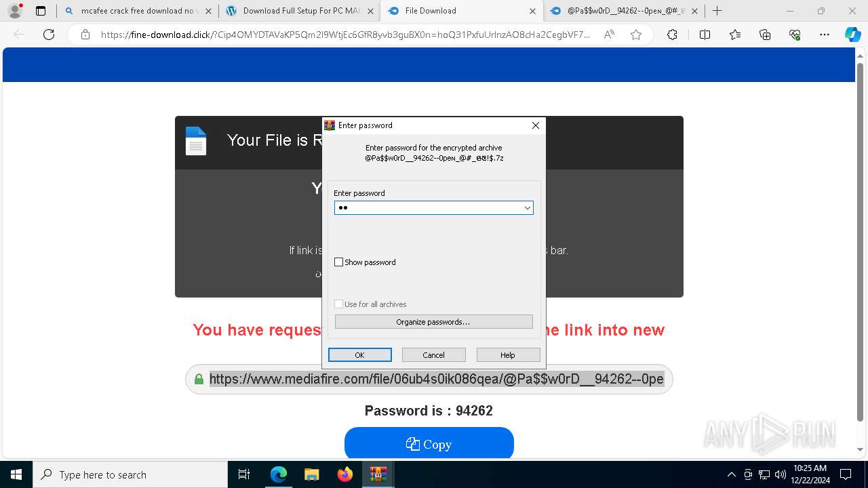Click the page vertical scrollbar

pyautogui.click(x=860, y=241)
